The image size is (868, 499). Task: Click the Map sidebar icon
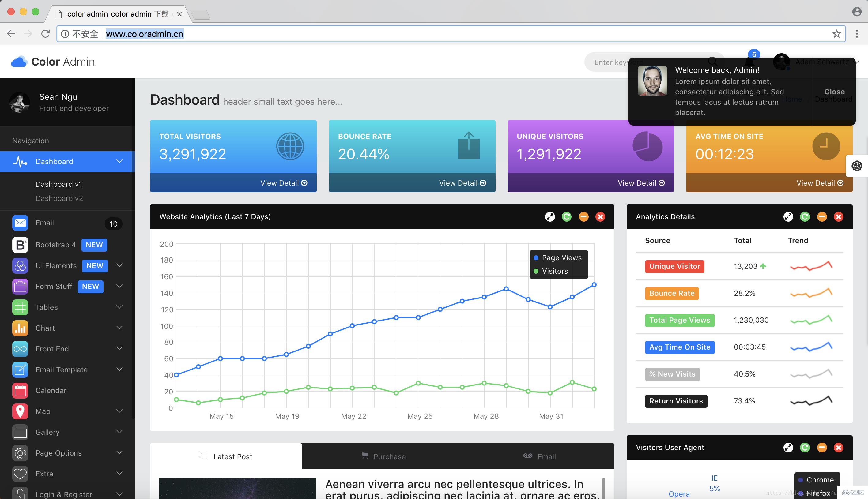coord(20,411)
